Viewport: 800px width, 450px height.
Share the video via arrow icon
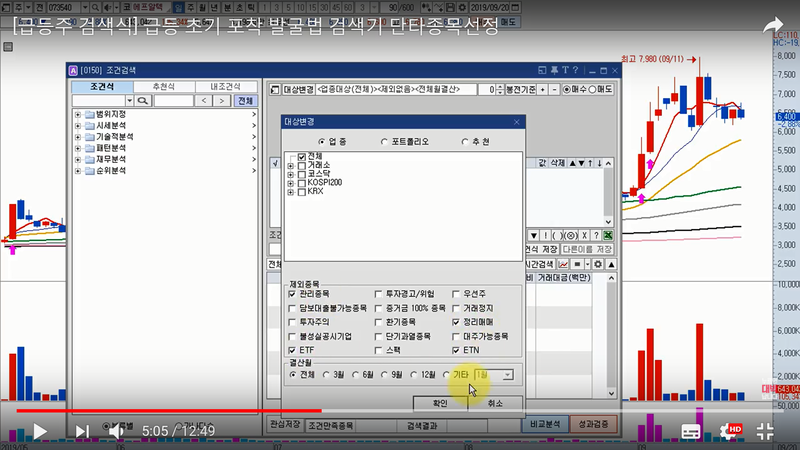[x=773, y=24]
